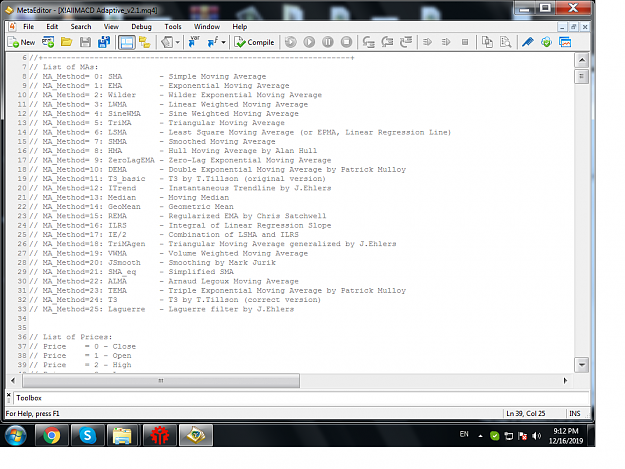The image size is (625, 469).
Task: Click the start debugging on history icon
Action: click(x=291, y=42)
